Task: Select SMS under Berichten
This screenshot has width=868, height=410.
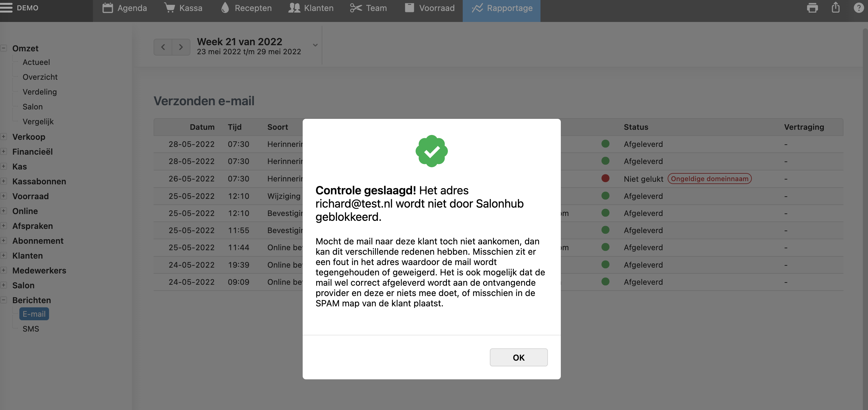Action: pyautogui.click(x=31, y=329)
